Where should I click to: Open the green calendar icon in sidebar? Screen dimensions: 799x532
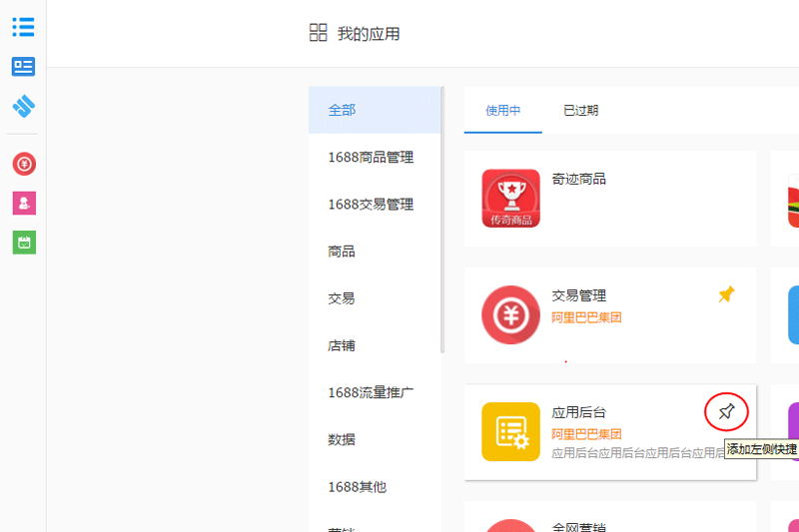pyautogui.click(x=24, y=242)
